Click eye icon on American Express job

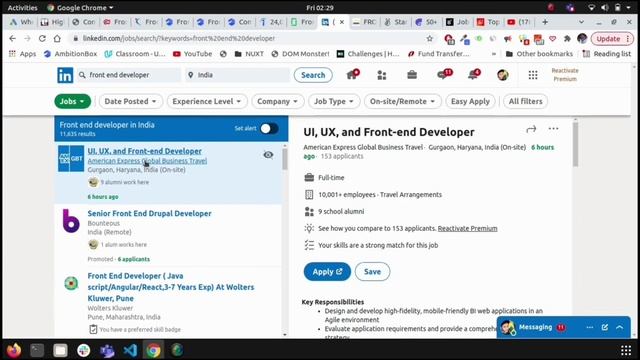pos(268,155)
